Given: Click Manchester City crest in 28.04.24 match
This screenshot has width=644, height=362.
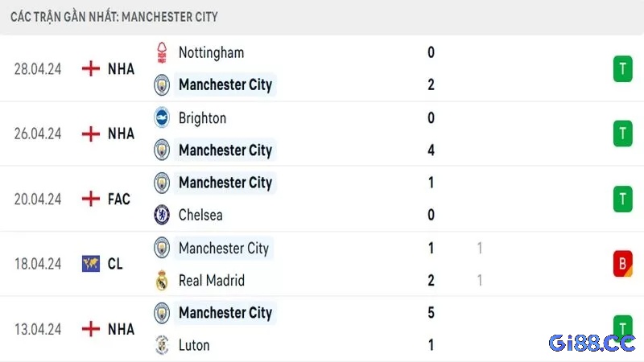Looking at the screenshot, I should pyautogui.click(x=162, y=85).
